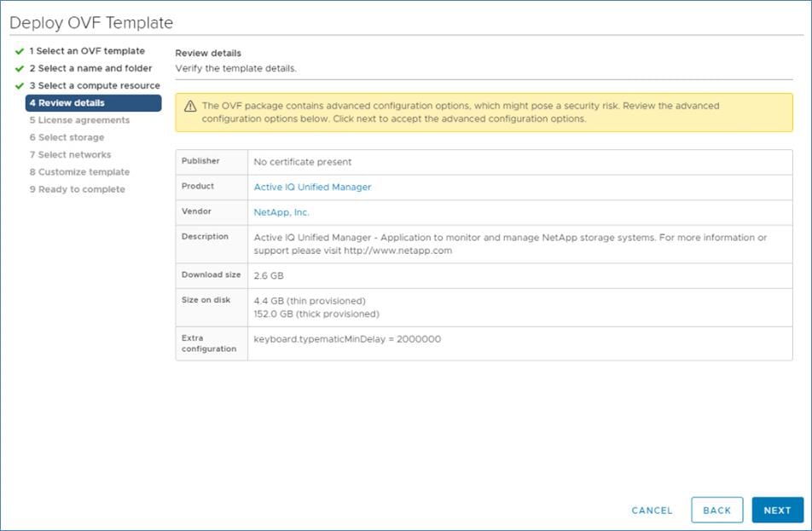Click 'keyboard.typematicMinDelay = 2000000' value
The width and height of the screenshot is (812, 531).
[347, 339]
